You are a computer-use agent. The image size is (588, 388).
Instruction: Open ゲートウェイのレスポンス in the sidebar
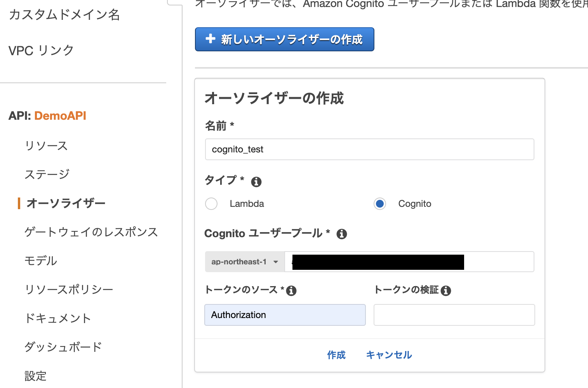(91, 232)
